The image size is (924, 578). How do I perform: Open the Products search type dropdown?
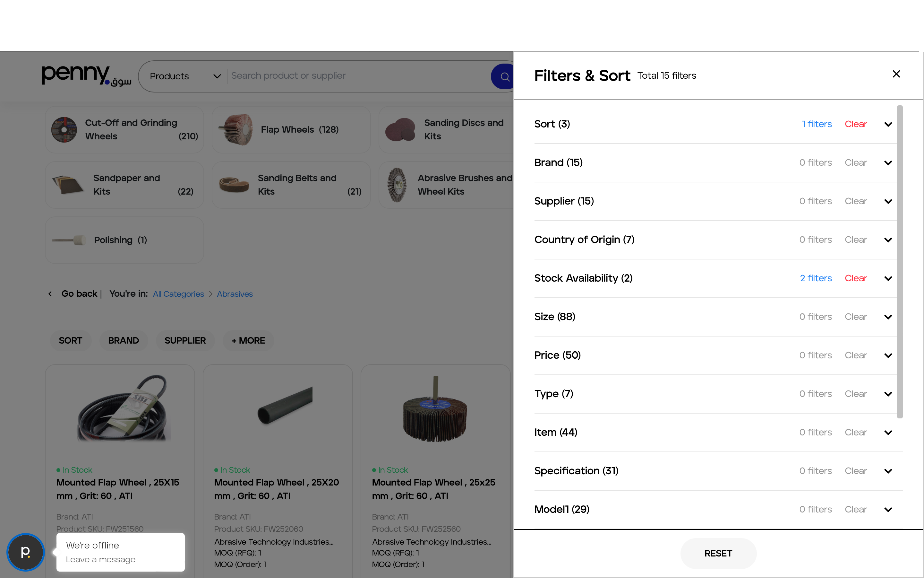click(185, 76)
